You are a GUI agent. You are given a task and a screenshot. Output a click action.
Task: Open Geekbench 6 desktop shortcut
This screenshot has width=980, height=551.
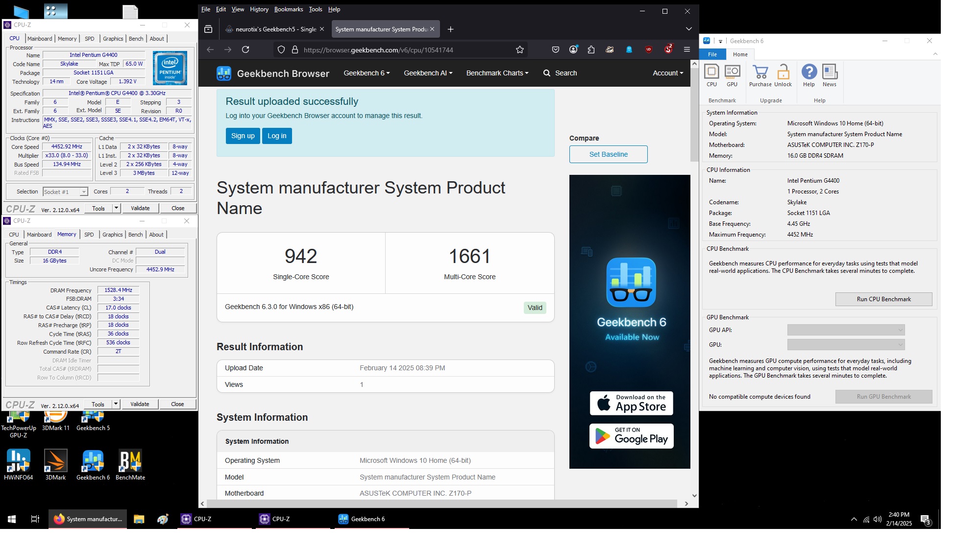click(93, 464)
